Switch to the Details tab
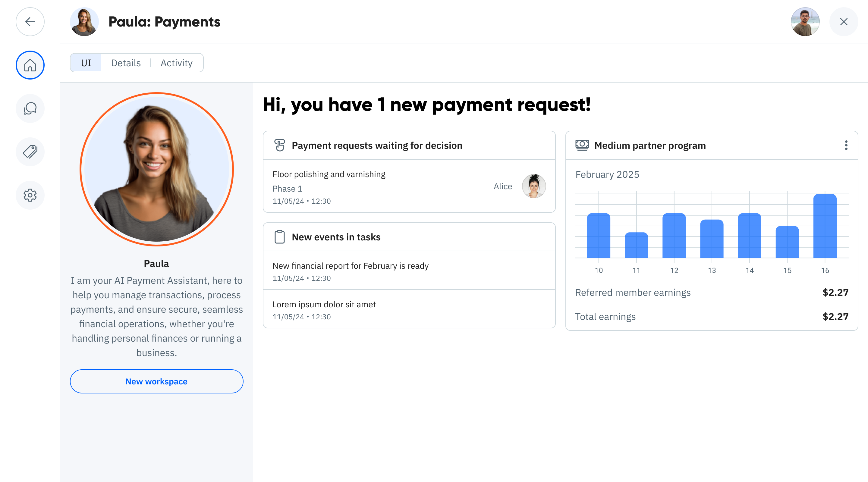 click(126, 63)
